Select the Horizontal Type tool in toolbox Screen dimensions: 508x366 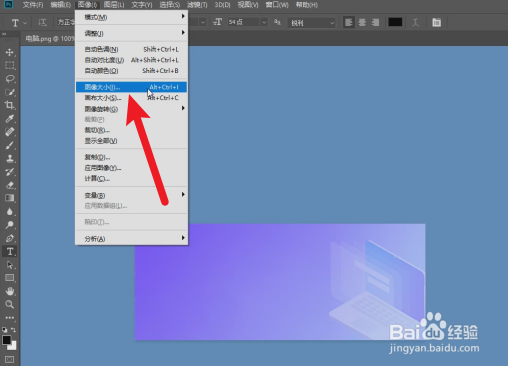click(10, 252)
